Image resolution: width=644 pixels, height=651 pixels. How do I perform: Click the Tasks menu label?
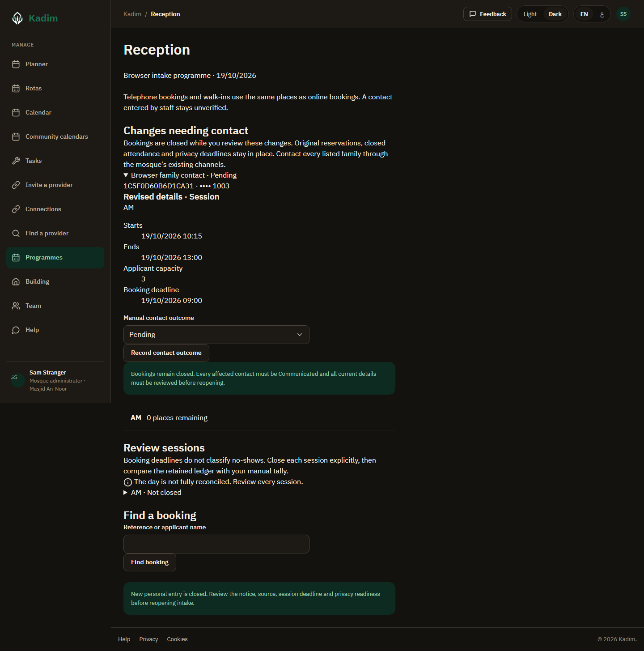[x=34, y=161]
